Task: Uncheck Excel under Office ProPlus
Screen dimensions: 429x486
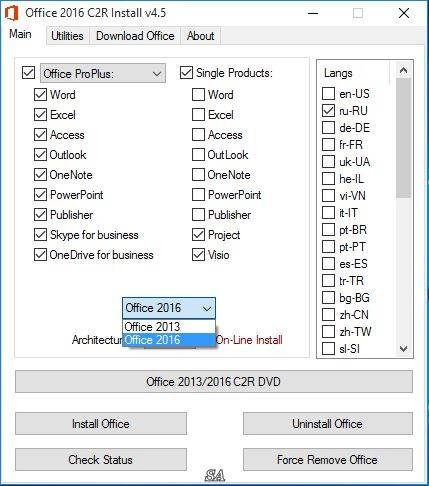Action: 40,115
